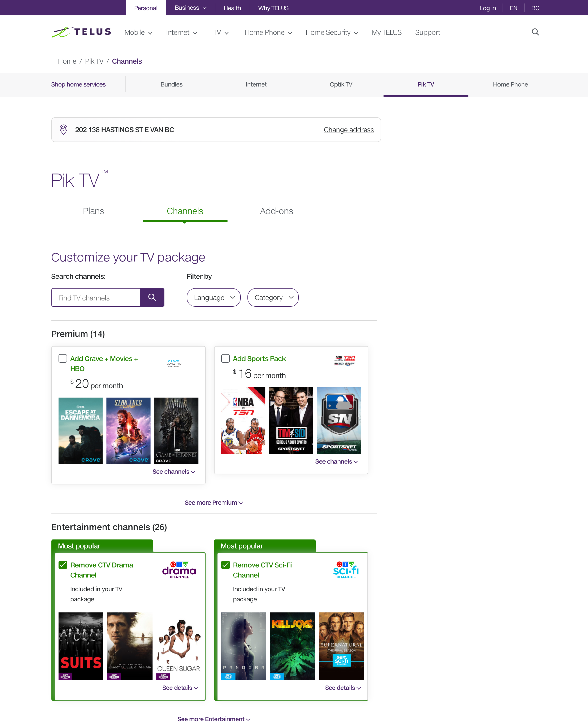Image resolution: width=588 pixels, height=728 pixels.
Task: Open the site search magnifier icon
Action: (535, 32)
